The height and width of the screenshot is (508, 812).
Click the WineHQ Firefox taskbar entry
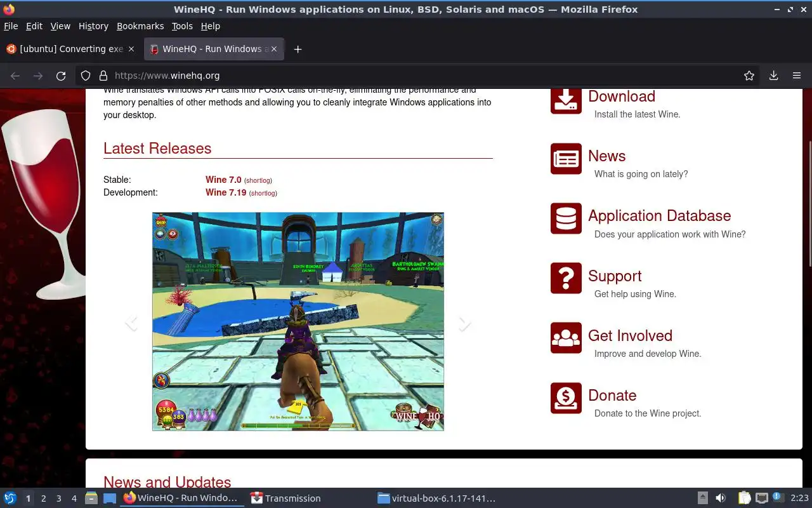pos(182,498)
